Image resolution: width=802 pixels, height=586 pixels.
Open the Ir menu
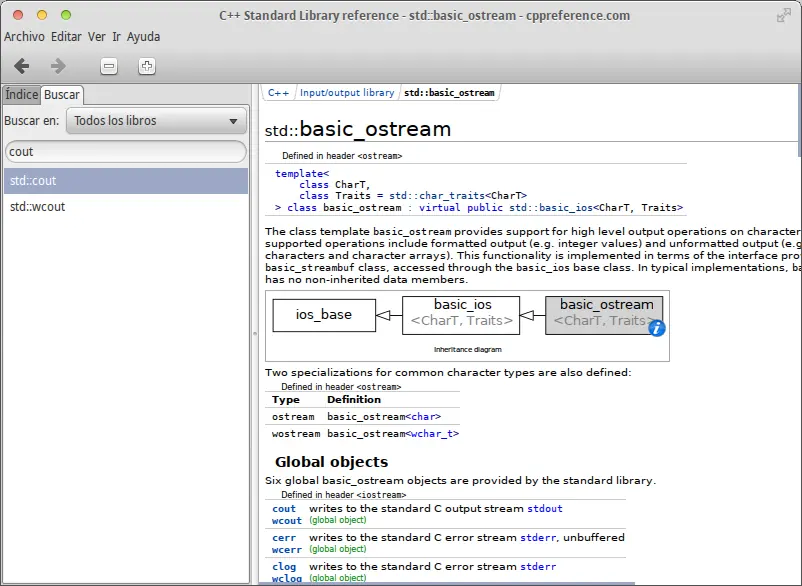pos(117,37)
